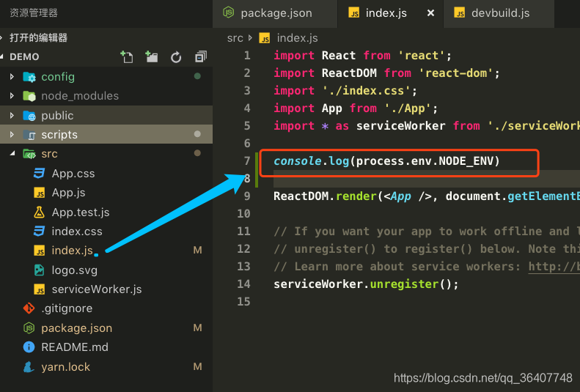
Task: Click the New Folder icon in DEMO header
Action: (x=151, y=57)
